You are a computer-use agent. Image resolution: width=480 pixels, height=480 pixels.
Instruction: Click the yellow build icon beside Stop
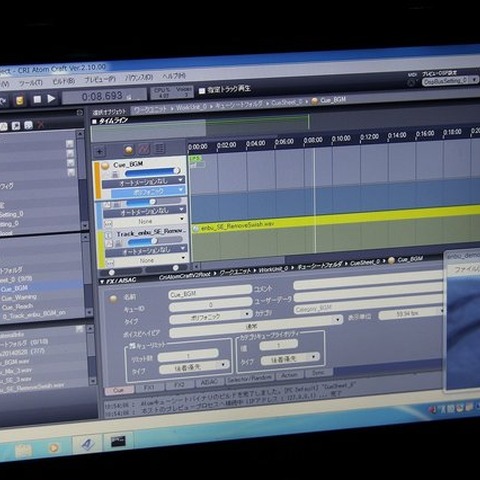(x=20, y=100)
